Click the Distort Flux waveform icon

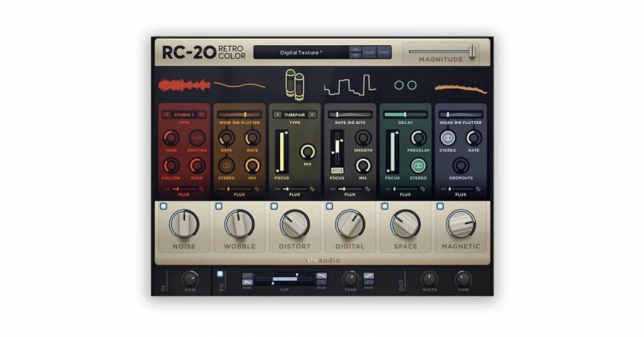(312, 189)
